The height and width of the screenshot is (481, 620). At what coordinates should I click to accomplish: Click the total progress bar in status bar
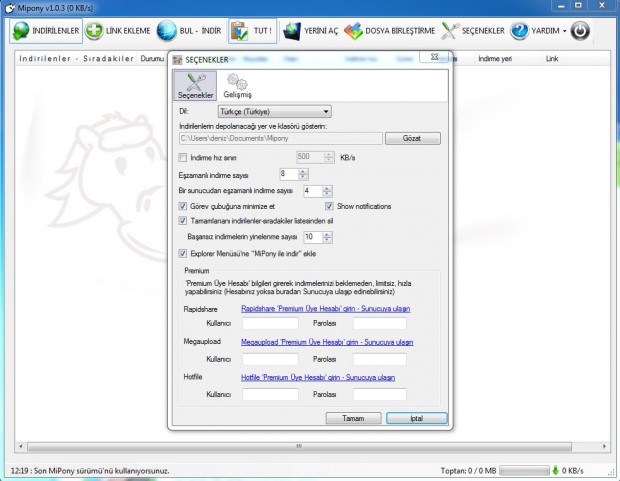(524, 471)
